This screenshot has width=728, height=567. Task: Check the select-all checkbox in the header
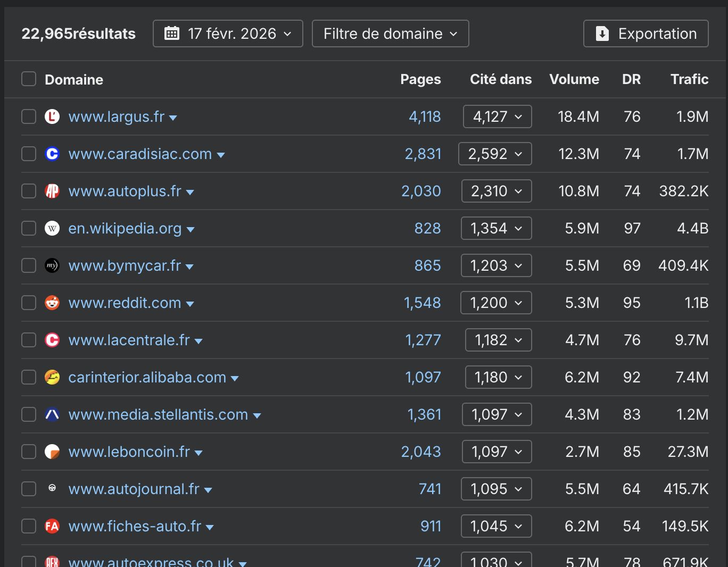click(28, 79)
